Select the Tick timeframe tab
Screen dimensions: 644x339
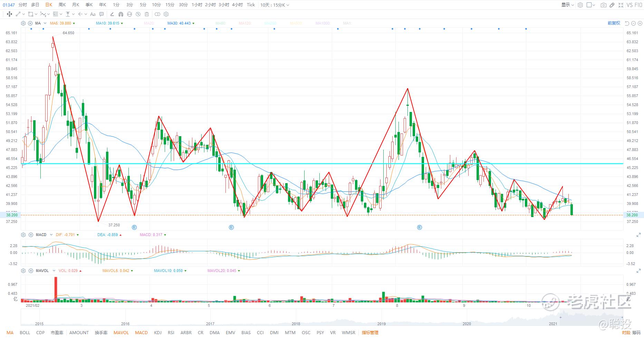251,5
